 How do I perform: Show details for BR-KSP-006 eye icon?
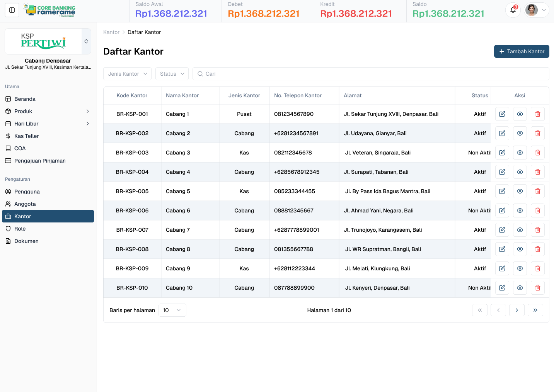[520, 210]
